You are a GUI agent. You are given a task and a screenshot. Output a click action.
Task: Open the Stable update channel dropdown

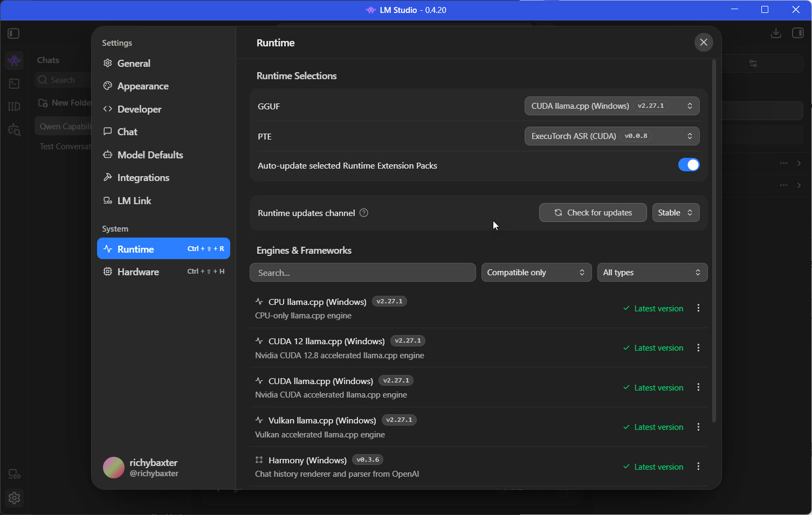click(676, 213)
